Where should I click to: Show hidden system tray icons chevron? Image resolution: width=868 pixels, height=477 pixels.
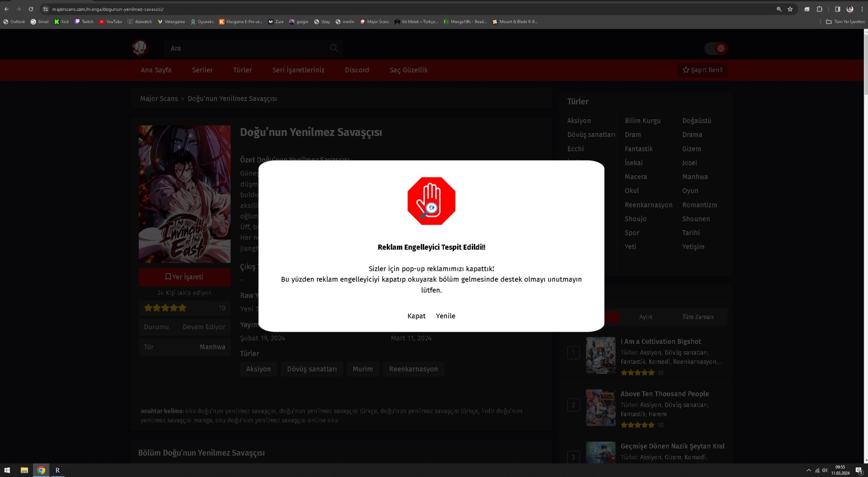point(809,470)
